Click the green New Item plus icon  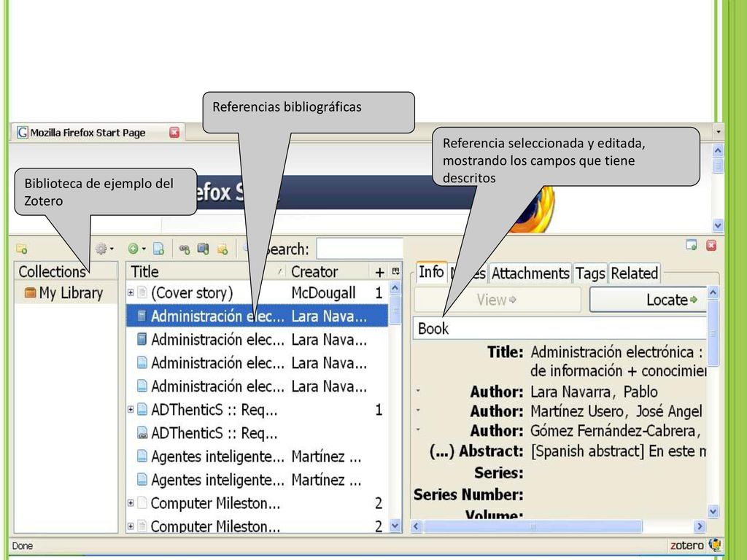tap(133, 249)
